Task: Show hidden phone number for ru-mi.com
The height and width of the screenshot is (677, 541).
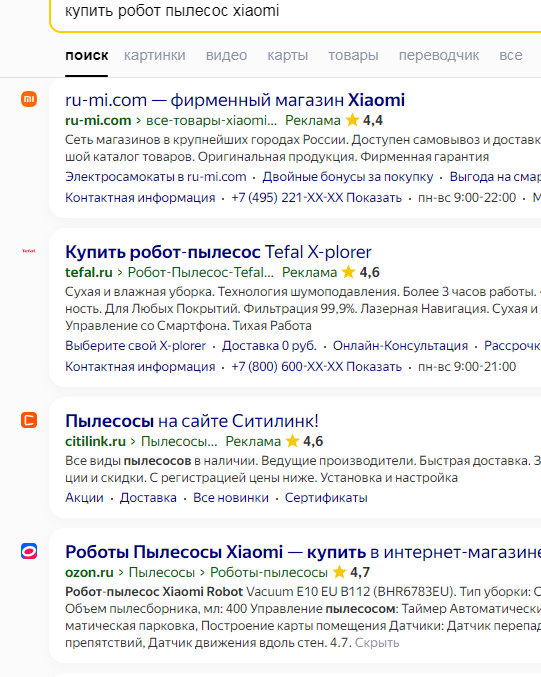Action: [x=374, y=198]
